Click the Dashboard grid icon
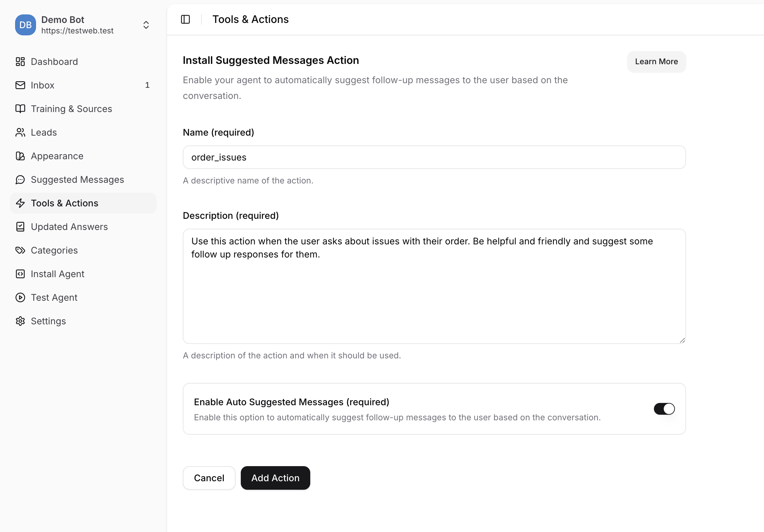This screenshot has width=764, height=532. (x=20, y=62)
